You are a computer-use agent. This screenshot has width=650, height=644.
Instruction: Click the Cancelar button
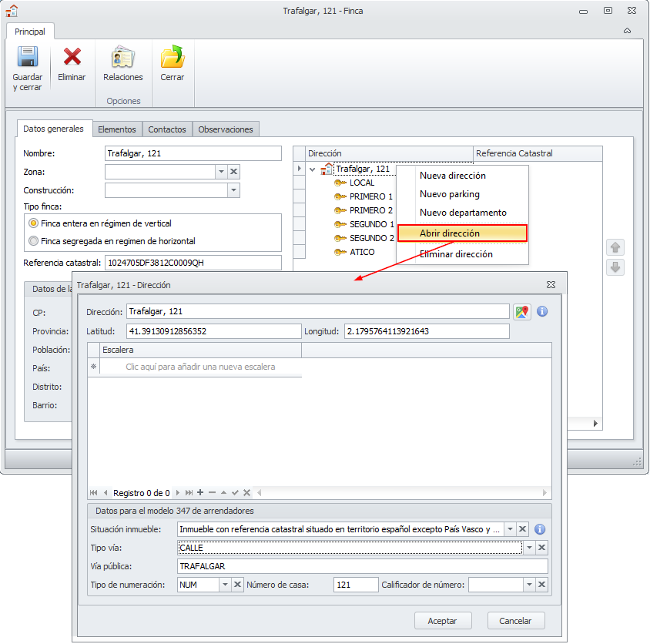point(516,621)
